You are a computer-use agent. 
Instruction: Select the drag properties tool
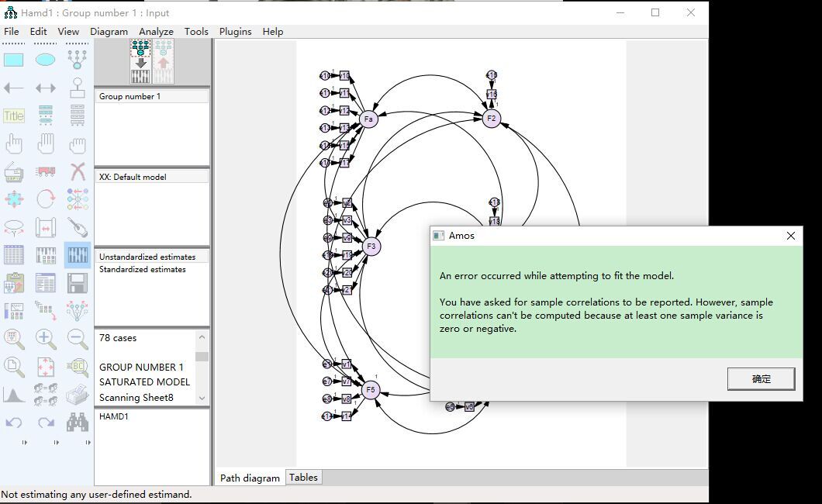tap(46, 311)
